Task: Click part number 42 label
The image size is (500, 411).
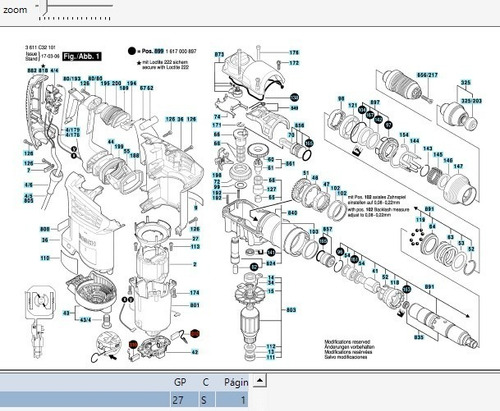Action: click(195, 352)
